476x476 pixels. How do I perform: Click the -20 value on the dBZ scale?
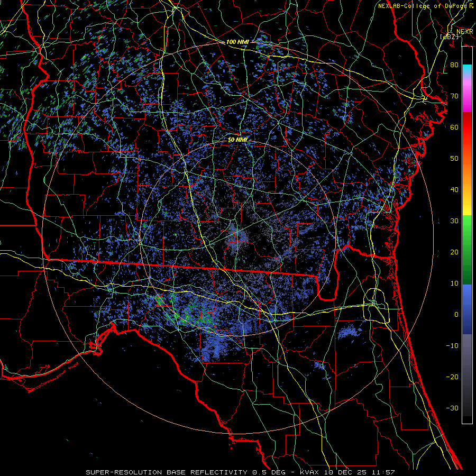pyautogui.click(x=452, y=377)
